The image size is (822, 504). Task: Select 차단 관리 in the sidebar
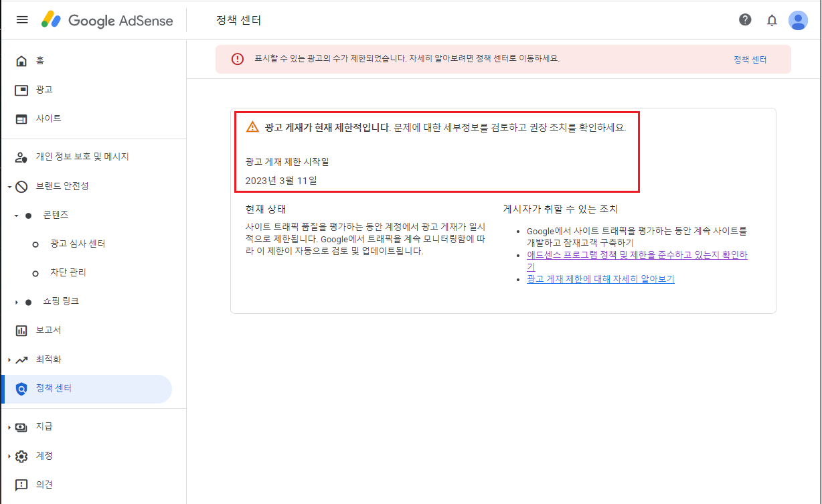tap(70, 272)
